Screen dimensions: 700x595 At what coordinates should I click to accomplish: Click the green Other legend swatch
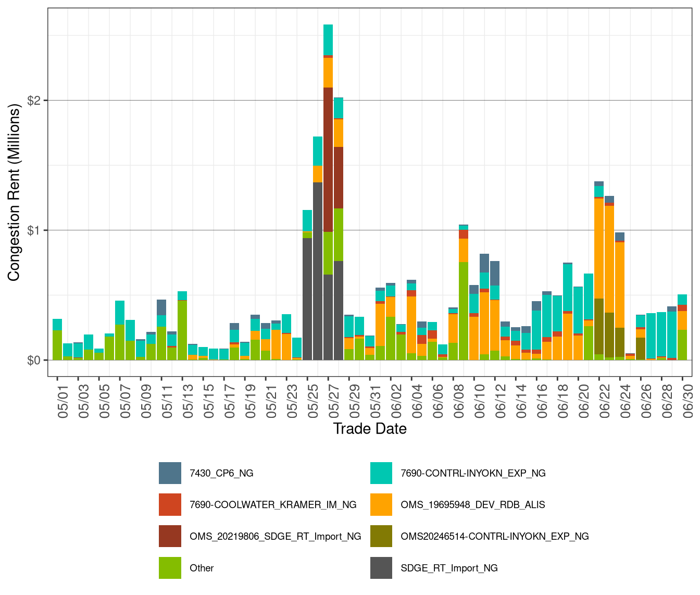tap(170, 568)
